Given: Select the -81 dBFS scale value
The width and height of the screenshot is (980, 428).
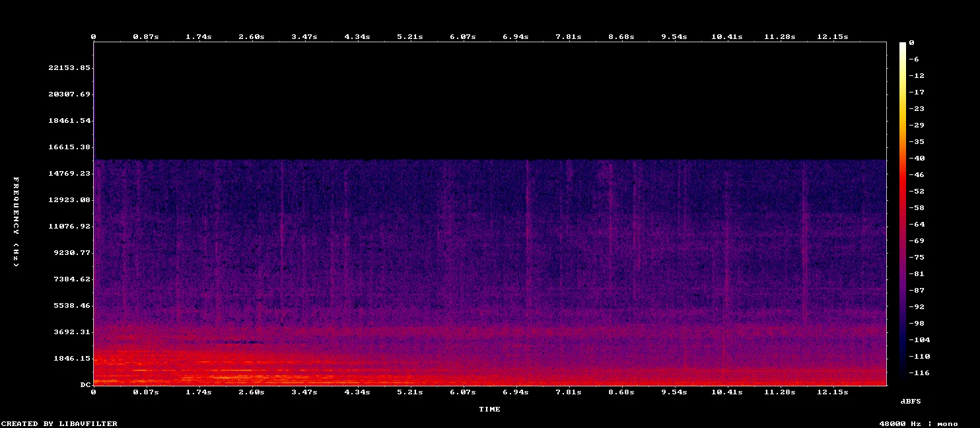Looking at the screenshot, I should click(x=917, y=274).
